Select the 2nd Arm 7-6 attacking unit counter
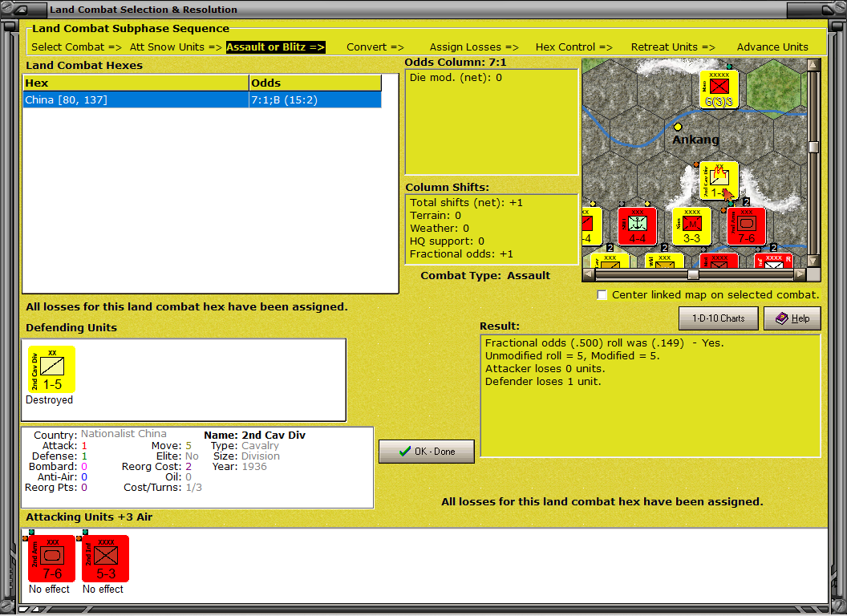 [51, 559]
